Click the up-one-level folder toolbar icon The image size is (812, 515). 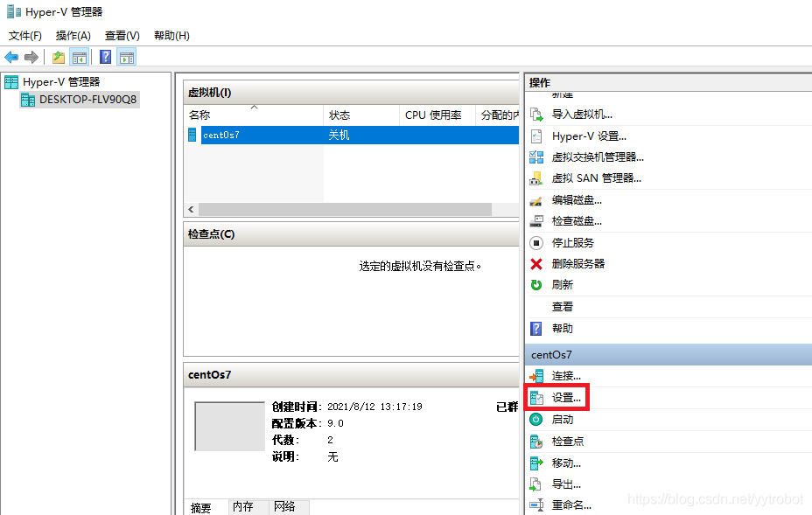[x=59, y=57]
